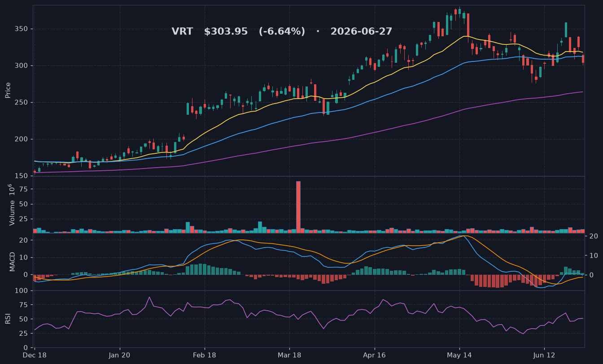This screenshot has height=364, width=603.
Task: Click the Mar 18 date axis label
Action: click(289, 355)
